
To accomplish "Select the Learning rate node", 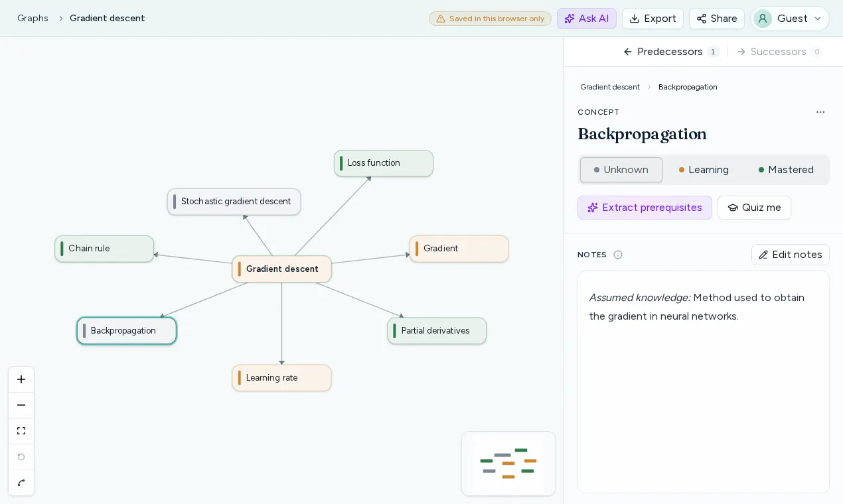I will tap(281, 378).
